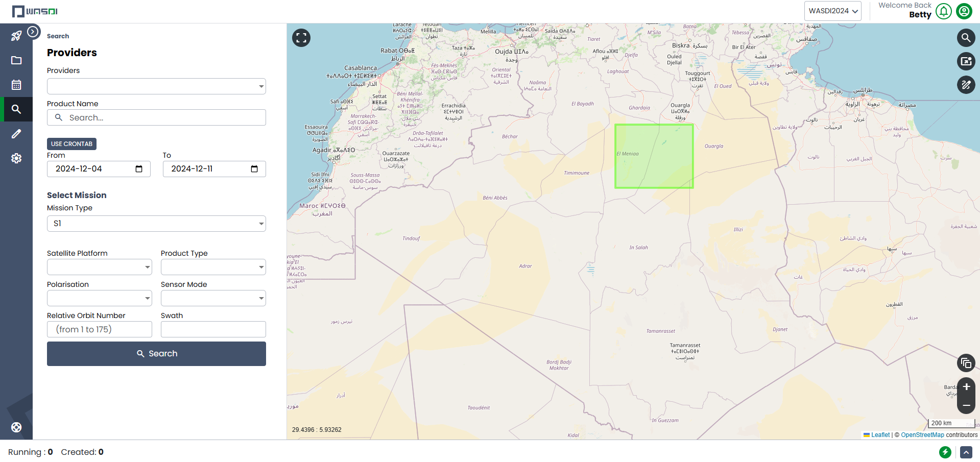The height and width of the screenshot is (462, 980).
Task: Select the Search item in sidebar
Action: pos(16,109)
